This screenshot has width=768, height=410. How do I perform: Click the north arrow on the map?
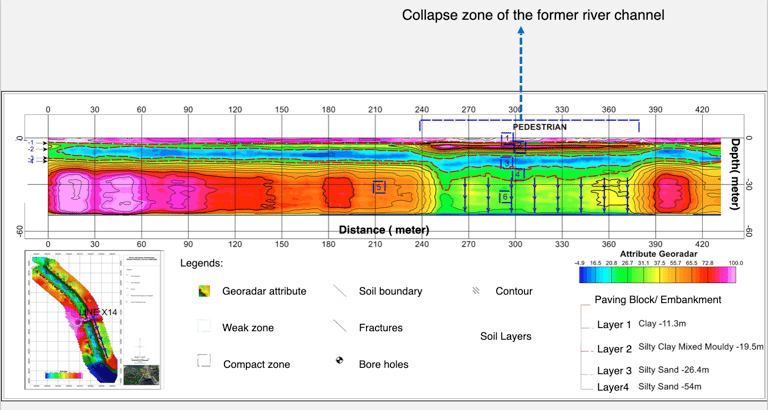[141, 346]
